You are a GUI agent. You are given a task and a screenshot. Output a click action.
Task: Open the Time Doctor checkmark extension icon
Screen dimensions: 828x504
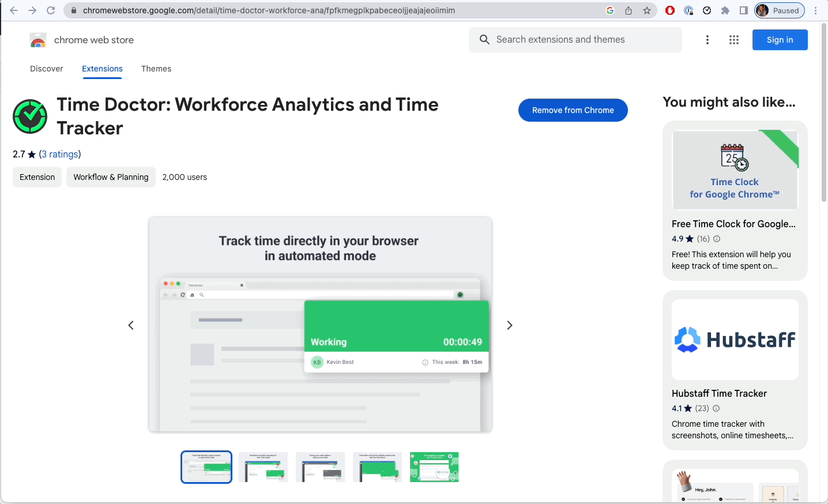point(707,10)
